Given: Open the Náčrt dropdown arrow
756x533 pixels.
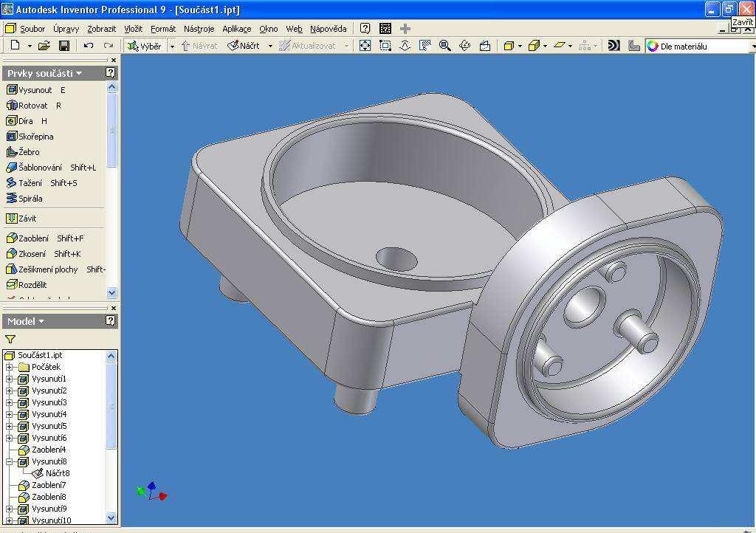Looking at the screenshot, I should 270,47.
